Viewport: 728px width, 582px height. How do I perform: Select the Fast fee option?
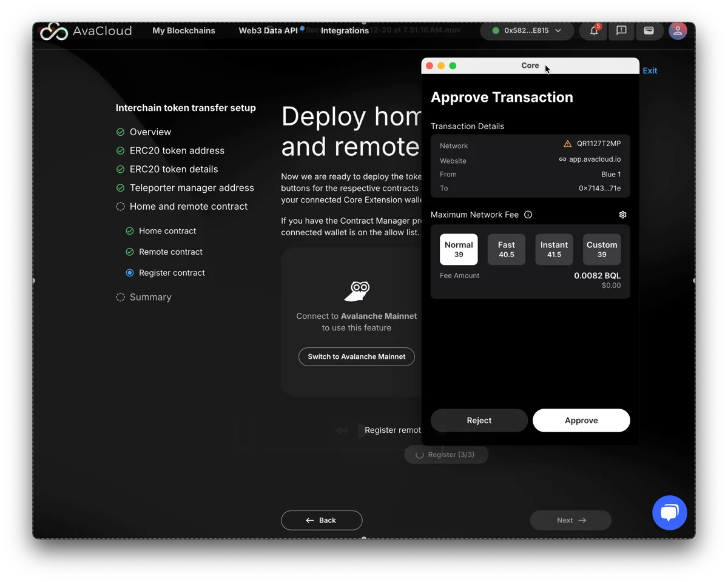click(507, 249)
